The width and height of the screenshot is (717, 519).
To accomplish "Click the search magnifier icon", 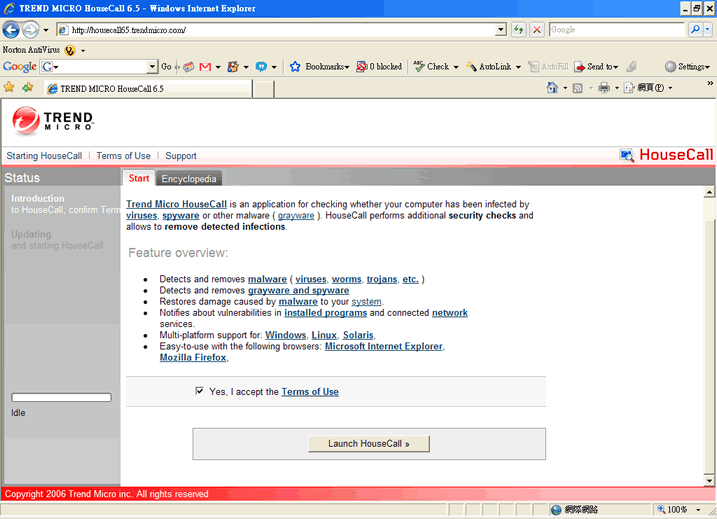I will tap(695, 30).
